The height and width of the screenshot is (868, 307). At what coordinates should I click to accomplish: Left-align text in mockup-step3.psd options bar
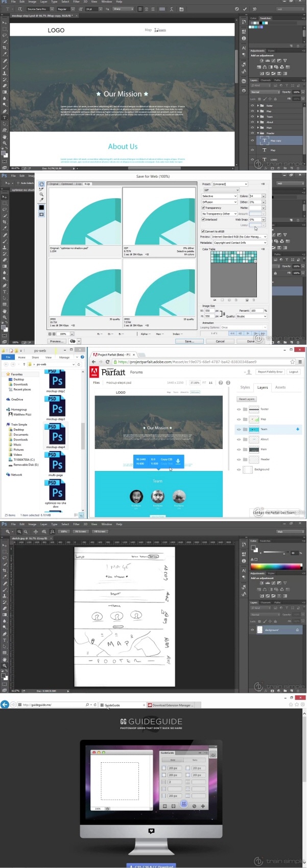tap(140, 9)
